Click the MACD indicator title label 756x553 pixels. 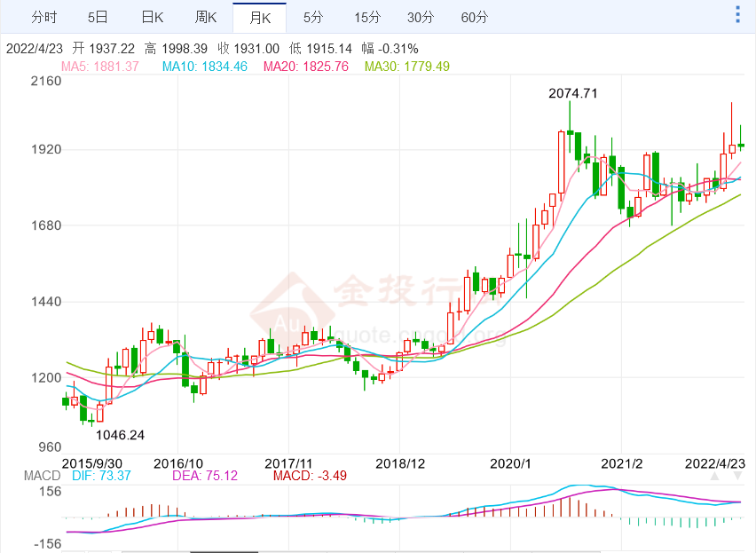coord(42,476)
